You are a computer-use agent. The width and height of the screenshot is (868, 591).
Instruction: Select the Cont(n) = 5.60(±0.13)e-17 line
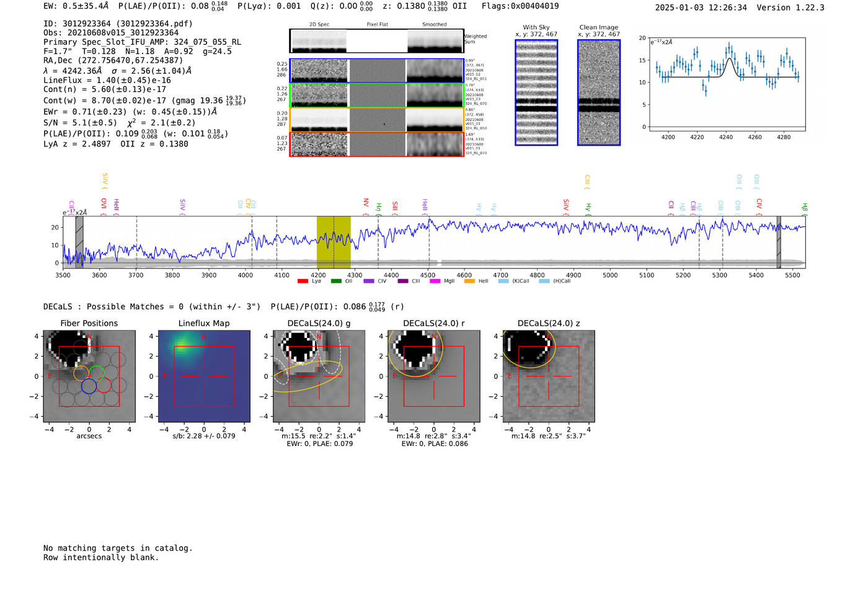point(105,89)
